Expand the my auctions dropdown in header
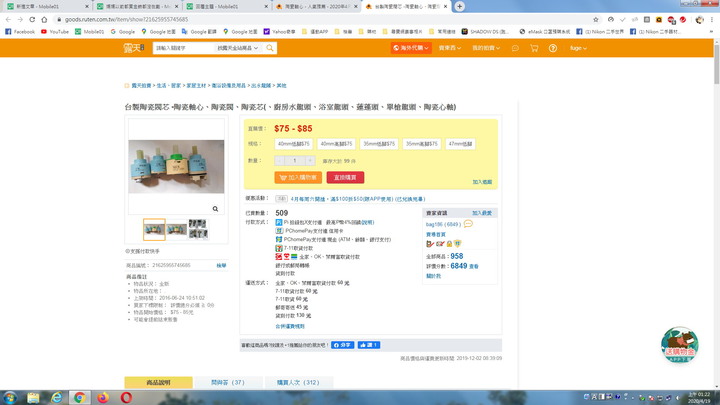The image size is (720, 405). 486,48
